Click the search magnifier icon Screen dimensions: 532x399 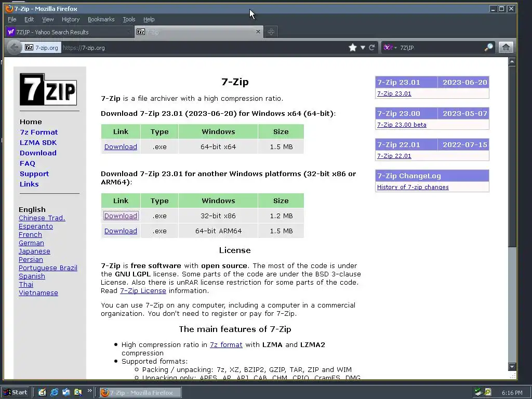(488, 47)
